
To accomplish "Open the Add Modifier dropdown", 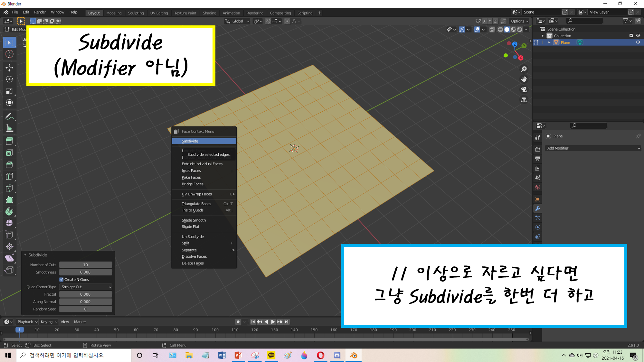I will tap(593, 148).
